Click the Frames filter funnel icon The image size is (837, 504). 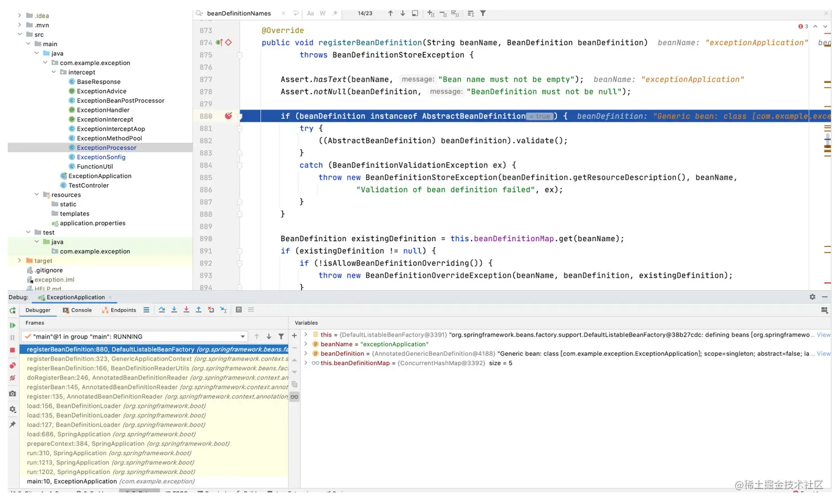281,336
